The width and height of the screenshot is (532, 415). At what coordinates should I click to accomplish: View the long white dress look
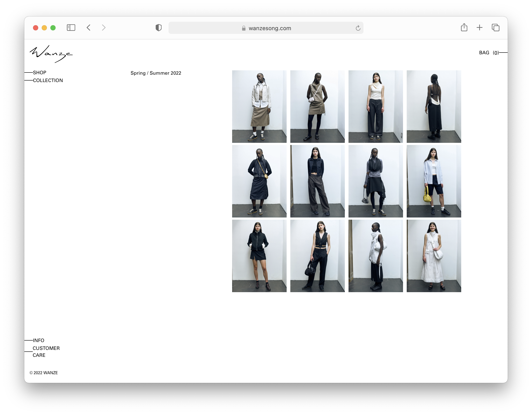pos(434,256)
